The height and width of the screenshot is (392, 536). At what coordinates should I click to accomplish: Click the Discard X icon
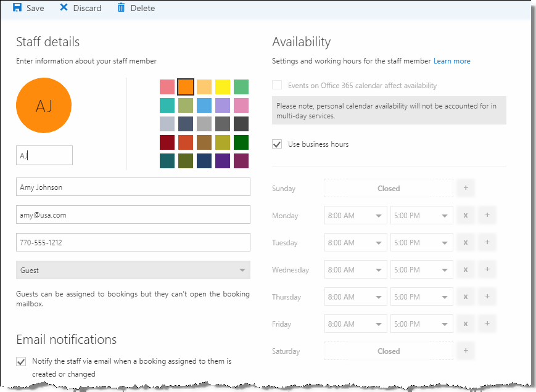point(64,7)
